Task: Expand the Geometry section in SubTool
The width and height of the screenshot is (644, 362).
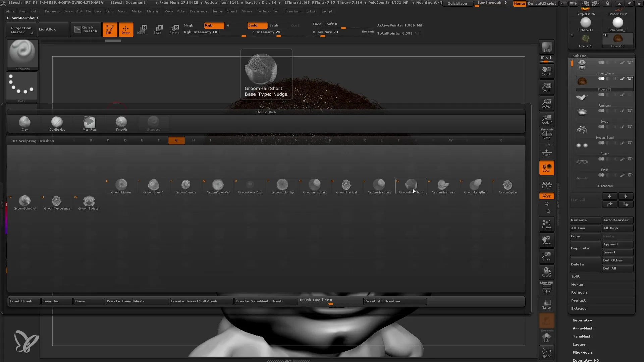Action: pyautogui.click(x=582, y=320)
